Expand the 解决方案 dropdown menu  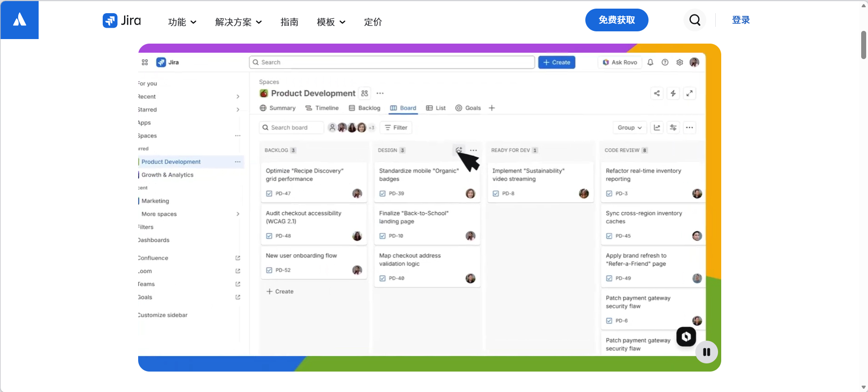pos(239,22)
